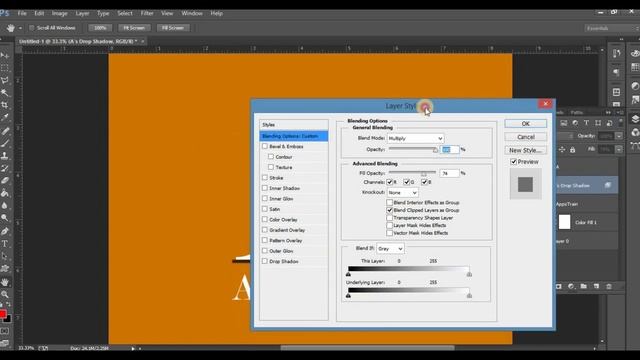Open the Essentials workspace dropdown
This screenshot has height=360, width=640.
(x=611, y=28)
